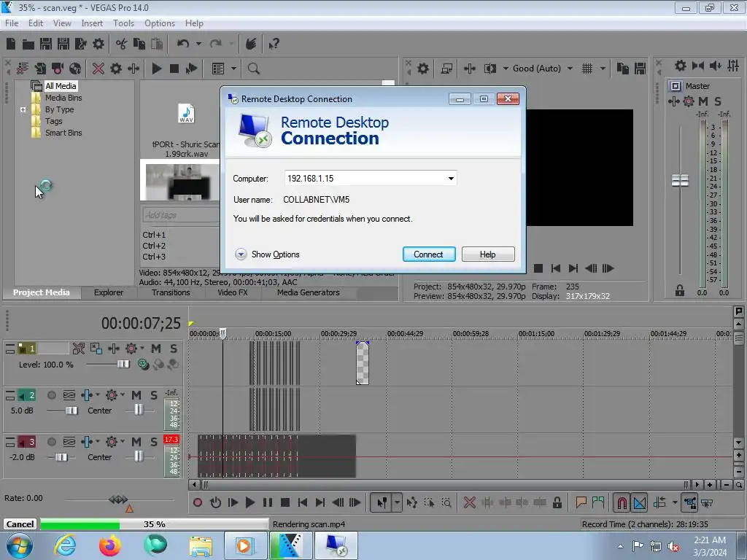
Task: Open project Properties gear in main toolbar
Action: click(x=98, y=44)
